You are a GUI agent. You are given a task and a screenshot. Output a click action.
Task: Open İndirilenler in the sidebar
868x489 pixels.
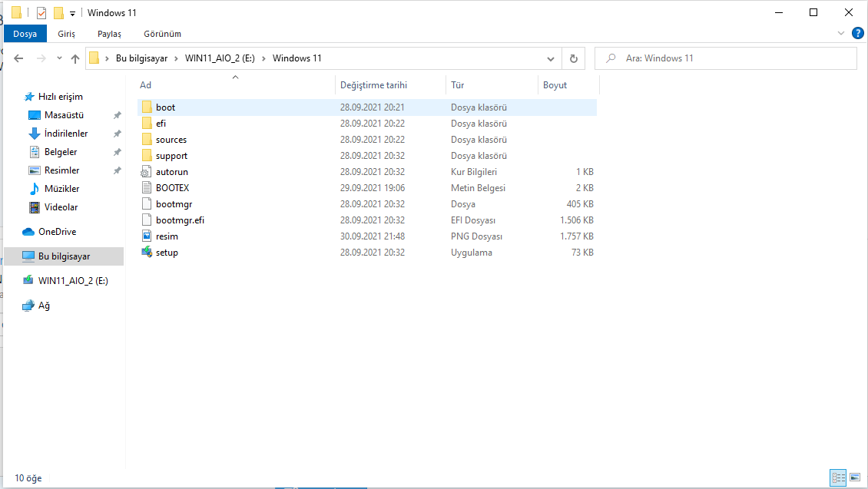coord(66,134)
